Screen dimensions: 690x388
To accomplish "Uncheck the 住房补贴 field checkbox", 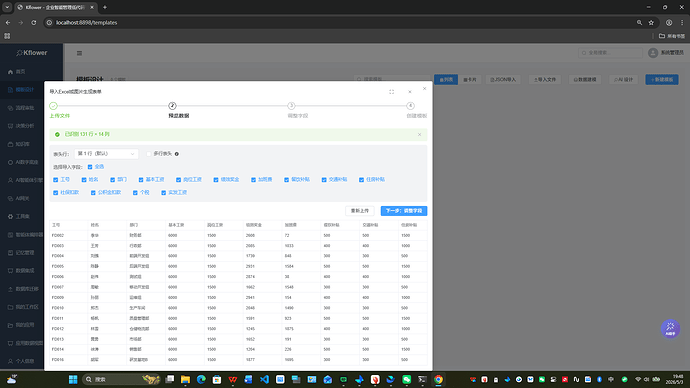I will (x=361, y=179).
